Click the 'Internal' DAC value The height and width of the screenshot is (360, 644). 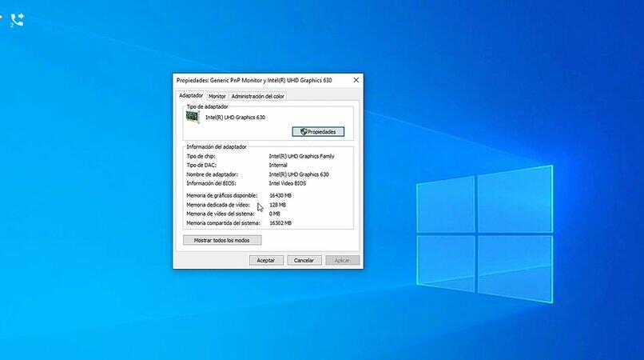(278, 166)
